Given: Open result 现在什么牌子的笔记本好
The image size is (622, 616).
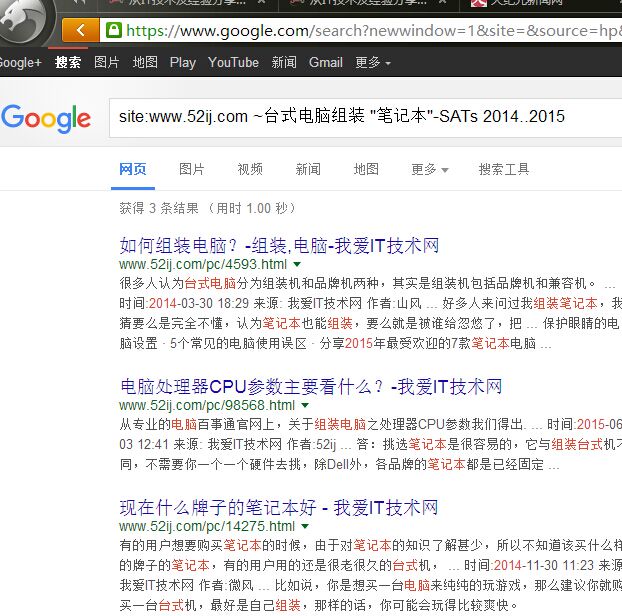Looking at the screenshot, I should (278, 507).
